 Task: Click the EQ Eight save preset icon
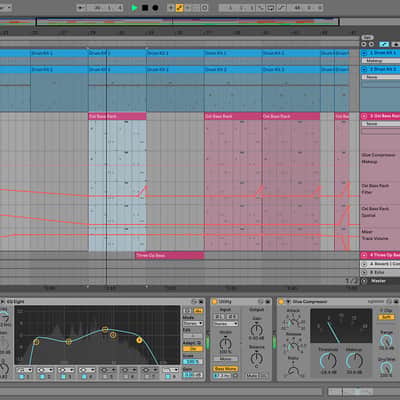click(201, 302)
